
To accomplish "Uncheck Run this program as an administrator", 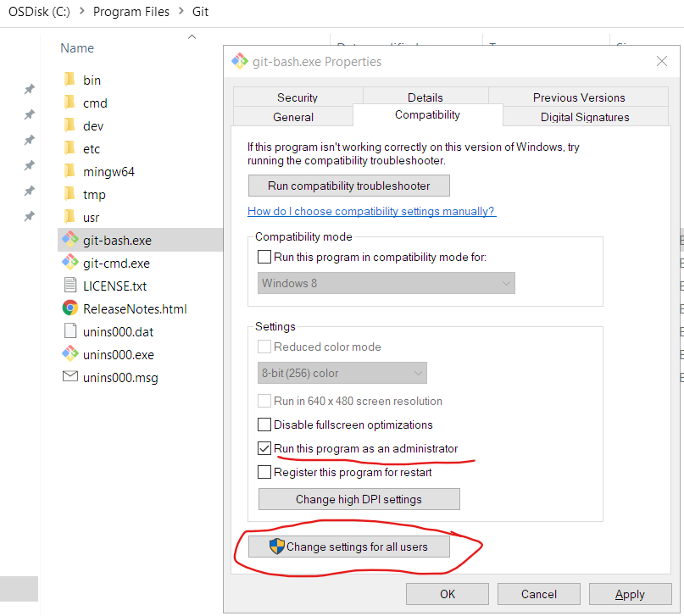I will (x=264, y=448).
